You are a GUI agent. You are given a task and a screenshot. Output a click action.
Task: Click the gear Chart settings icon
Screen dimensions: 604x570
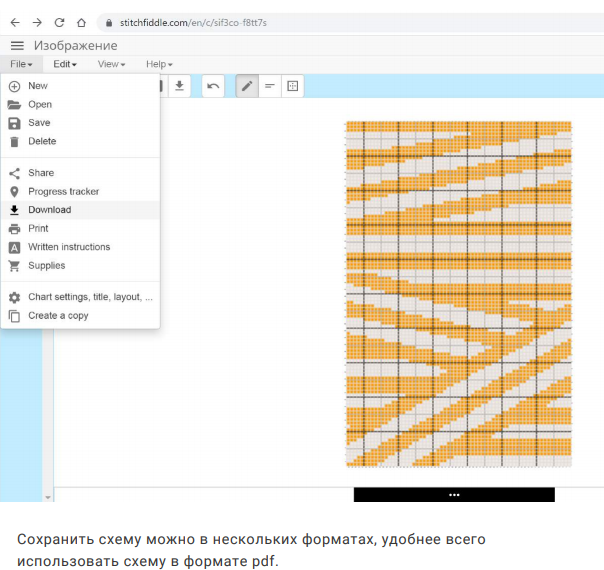pos(14,297)
